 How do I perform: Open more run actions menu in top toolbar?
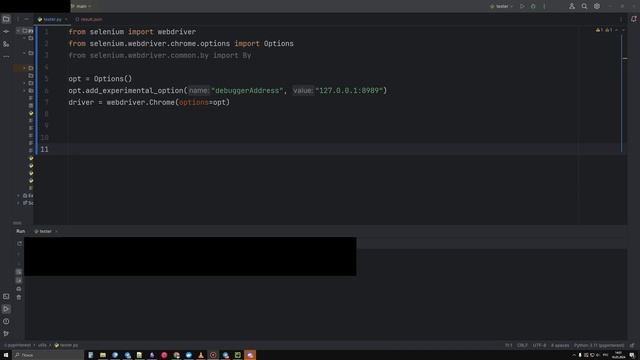[x=544, y=6]
